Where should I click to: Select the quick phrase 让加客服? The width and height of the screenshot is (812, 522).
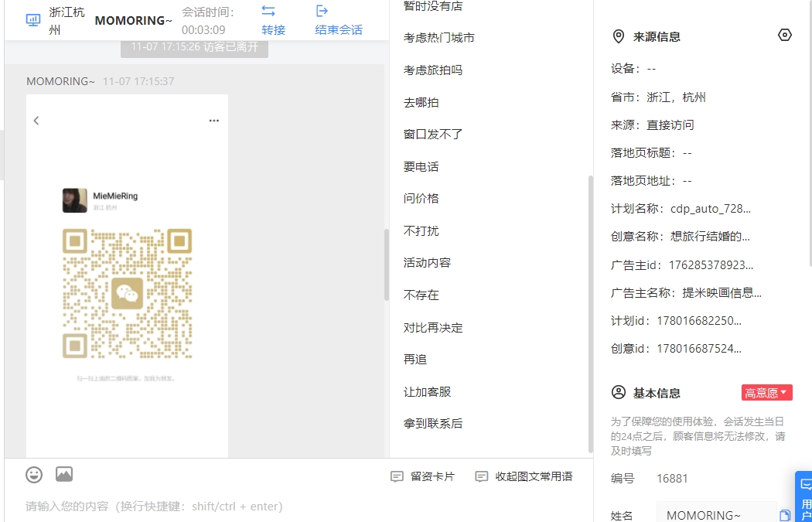(x=427, y=392)
